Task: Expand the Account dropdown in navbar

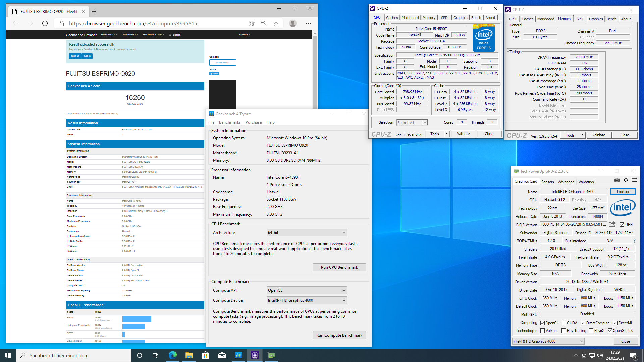Action: pyautogui.click(x=244, y=35)
